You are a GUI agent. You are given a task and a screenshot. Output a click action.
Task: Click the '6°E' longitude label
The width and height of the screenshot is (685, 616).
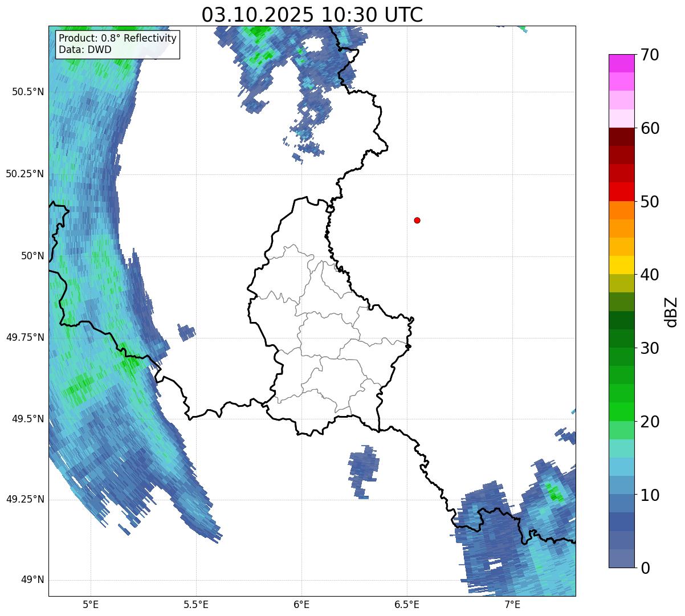(x=301, y=604)
